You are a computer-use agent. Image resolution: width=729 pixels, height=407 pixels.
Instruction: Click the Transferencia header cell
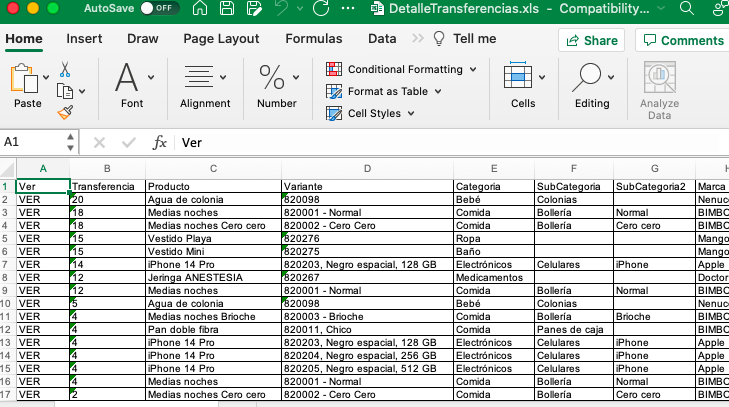(107, 187)
